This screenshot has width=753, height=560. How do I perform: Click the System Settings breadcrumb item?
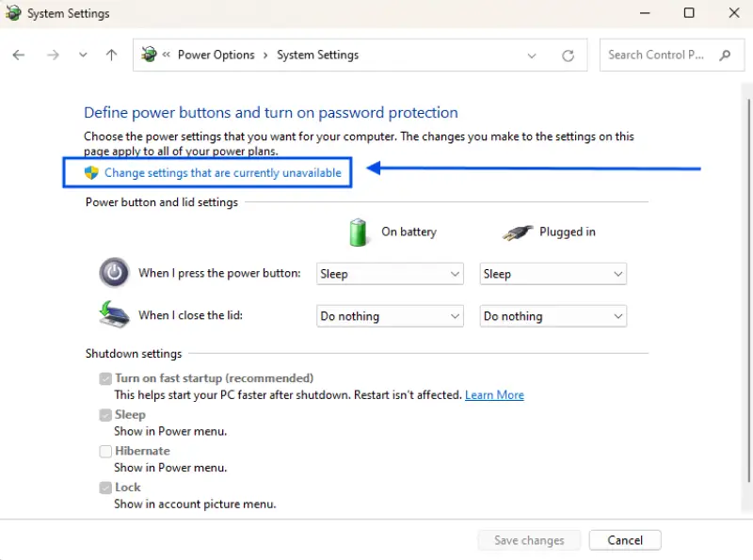(317, 55)
